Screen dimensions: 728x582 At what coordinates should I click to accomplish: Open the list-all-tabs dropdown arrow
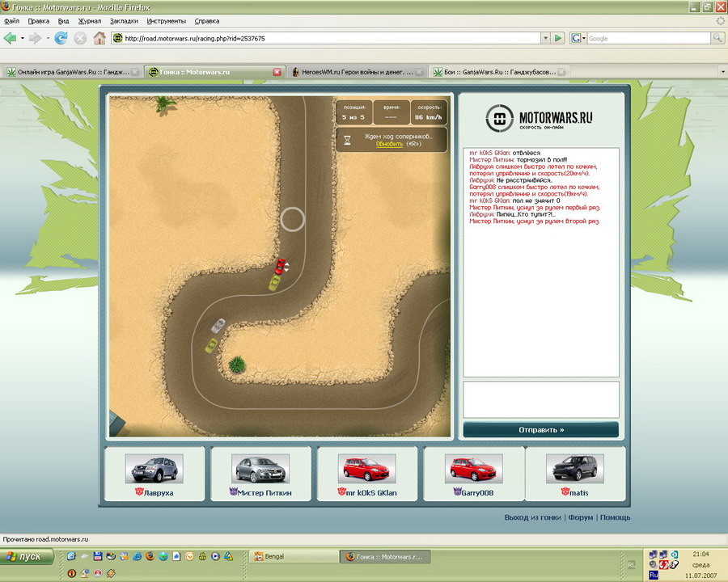click(722, 72)
